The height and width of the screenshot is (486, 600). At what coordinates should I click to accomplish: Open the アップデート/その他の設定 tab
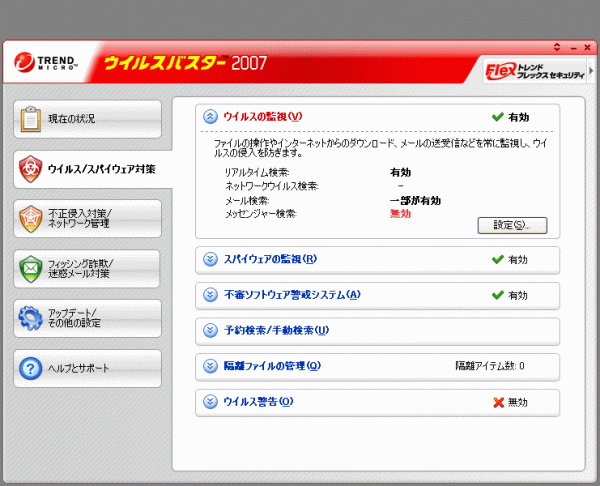click(88, 319)
